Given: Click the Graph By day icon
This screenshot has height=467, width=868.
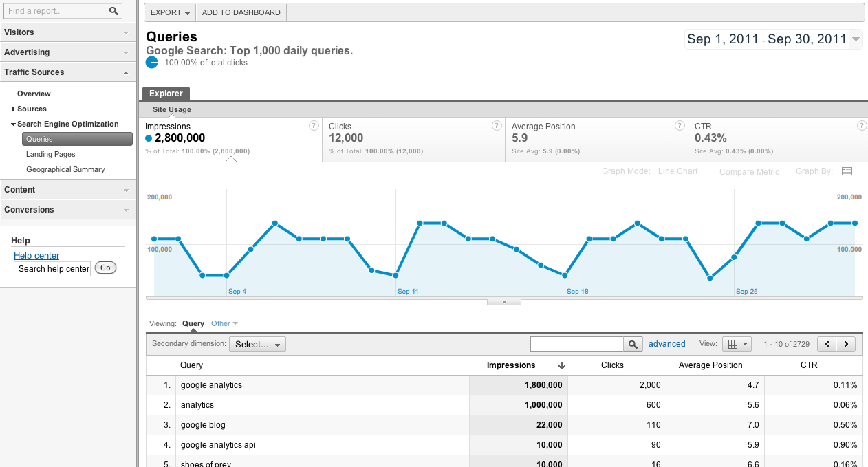Looking at the screenshot, I should pyautogui.click(x=847, y=171).
